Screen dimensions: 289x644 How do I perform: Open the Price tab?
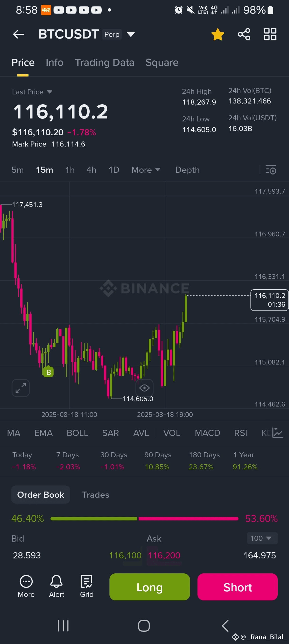[x=23, y=63]
